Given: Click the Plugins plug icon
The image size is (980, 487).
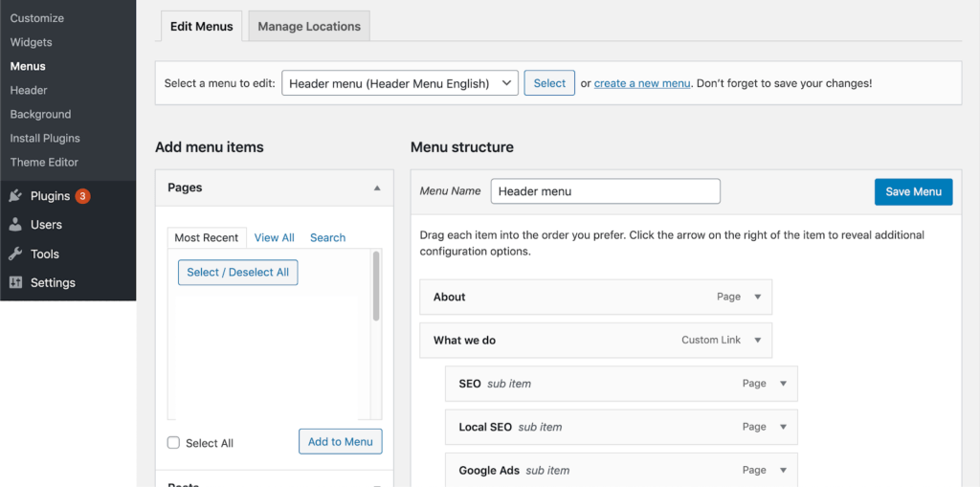Looking at the screenshot, I should 15,196.
